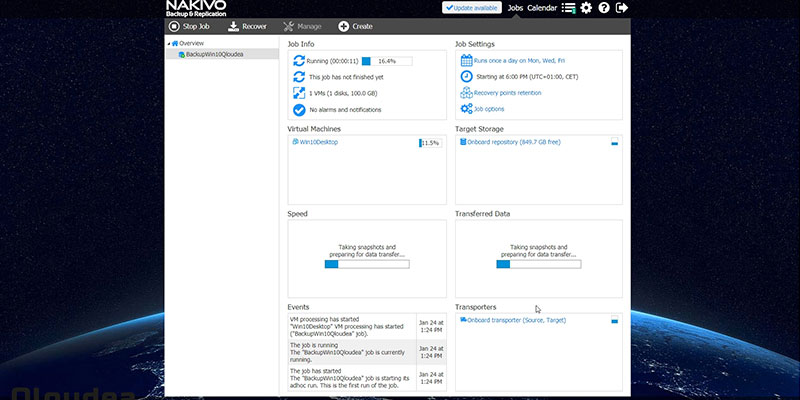
Task: Click the recovery points retention icon
Action: pyautogui.click(x=466, y=93)
